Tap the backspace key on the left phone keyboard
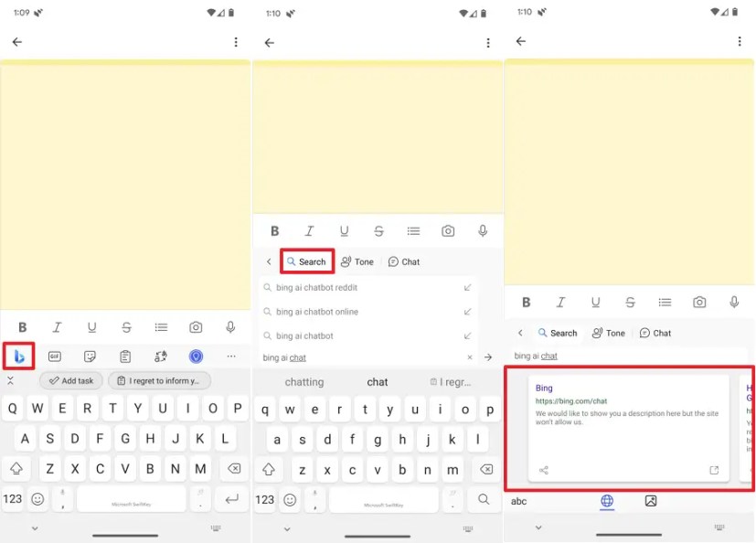 click(x=234, y=468)
